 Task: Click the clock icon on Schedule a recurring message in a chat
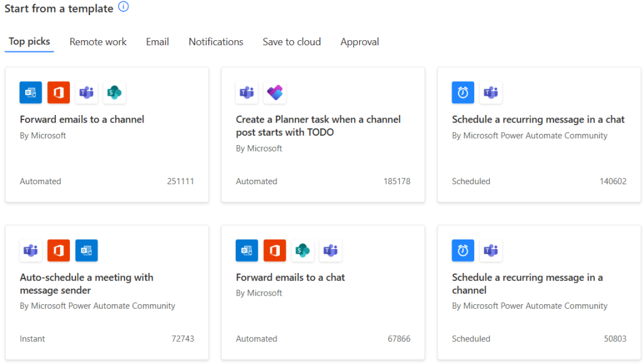point(463,92)
